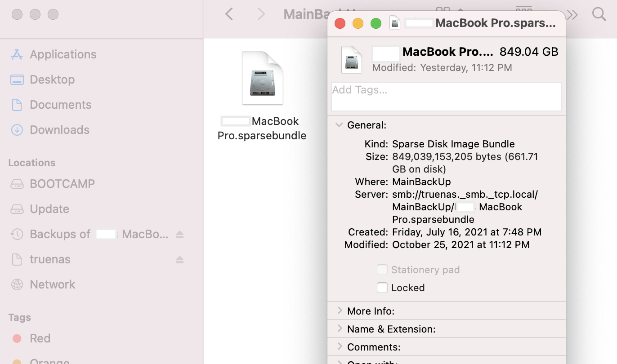617x364 pixels.
Task: Select Documents in the sidebar
Action: click(61, 105)
